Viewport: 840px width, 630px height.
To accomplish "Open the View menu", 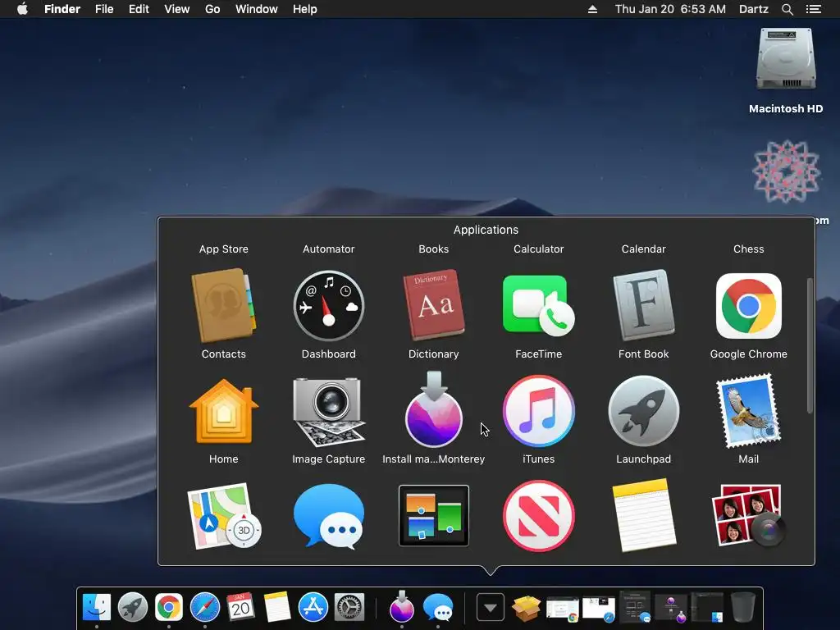I will tap(177, 9).
